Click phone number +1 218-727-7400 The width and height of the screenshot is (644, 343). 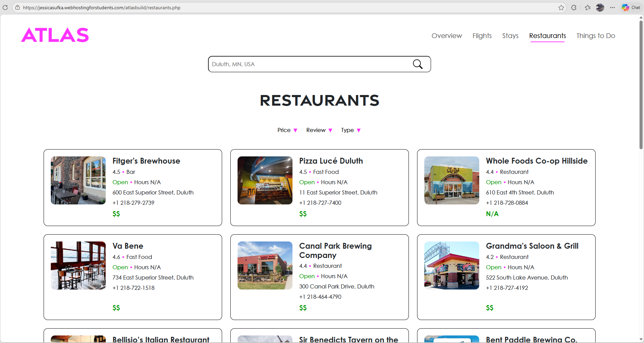[x=320, y=203]
